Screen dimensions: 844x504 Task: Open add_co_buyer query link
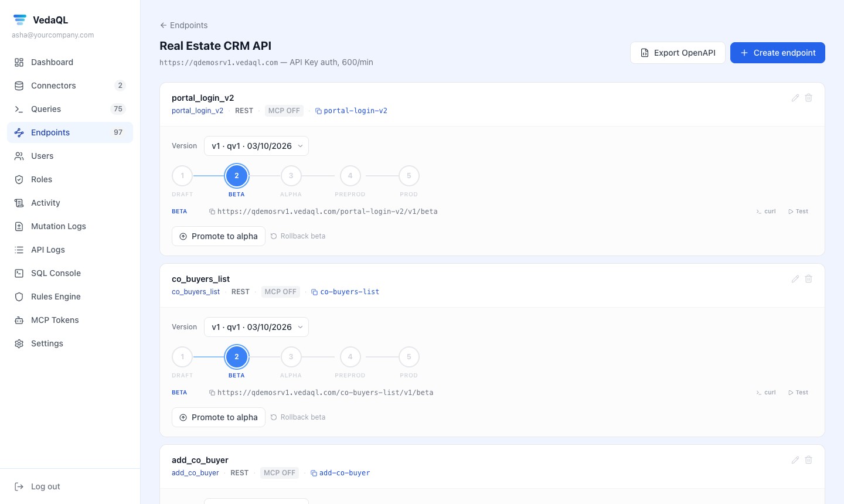pyautogui.click(x=195, y=473)
